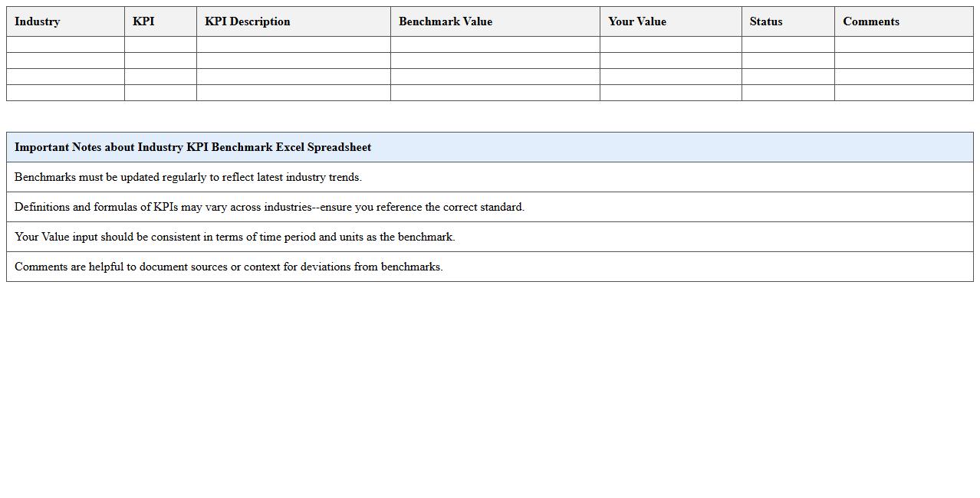This screenshot has width=980, height=498.
Task: Click the note about Comments documenting sources
Action: click(229, 267)
